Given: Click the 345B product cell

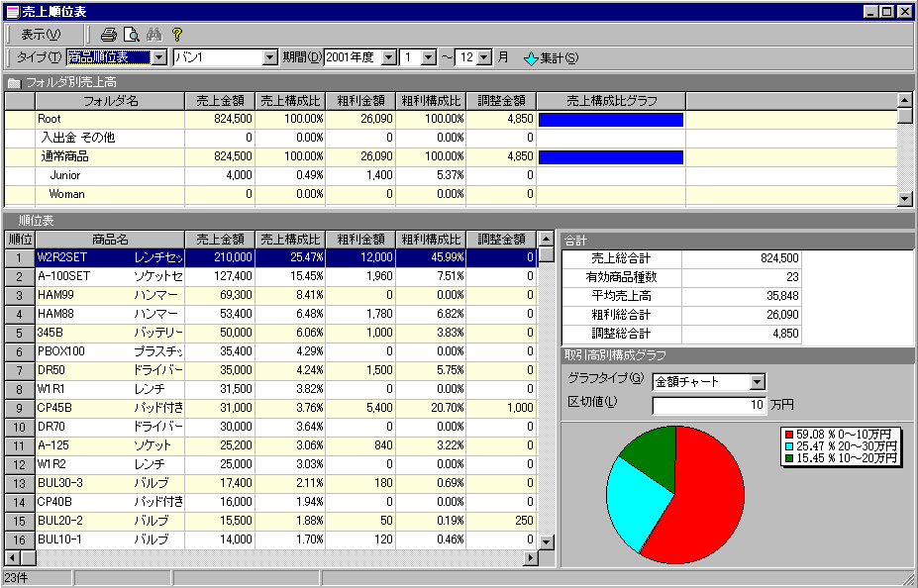Looking at the screenshot, I should click(x=110, y=333).
